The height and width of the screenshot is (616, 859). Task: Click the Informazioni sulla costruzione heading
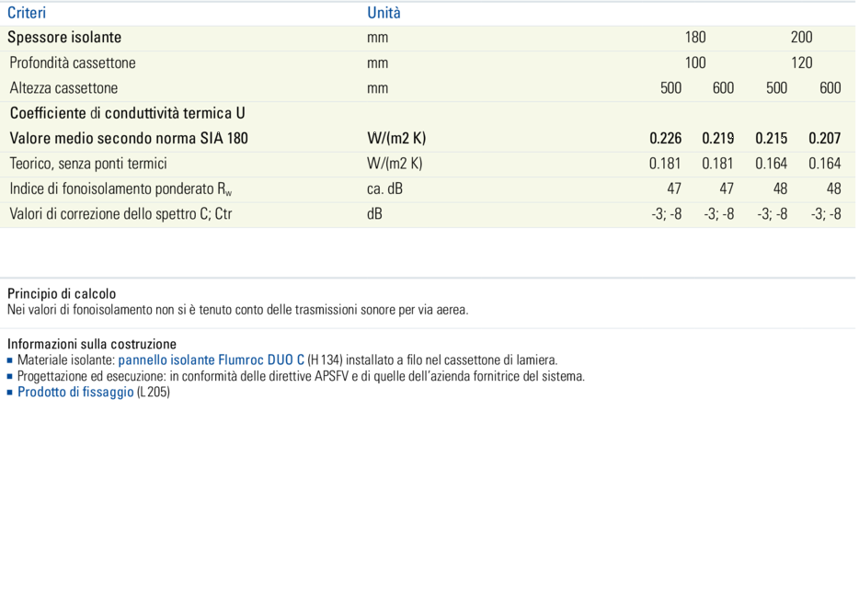(91, 345)
